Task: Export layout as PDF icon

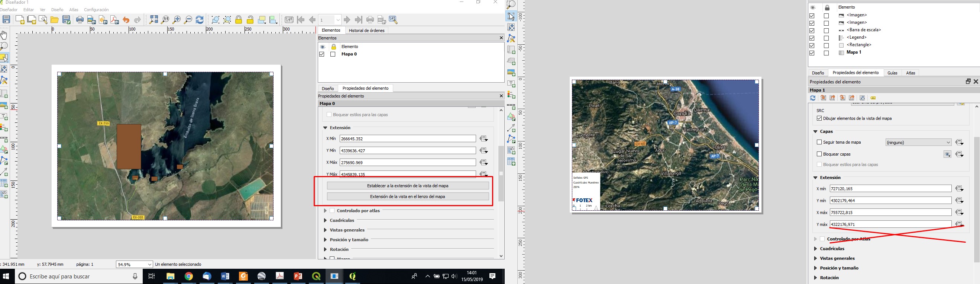Action: click(x=114, y=20)
